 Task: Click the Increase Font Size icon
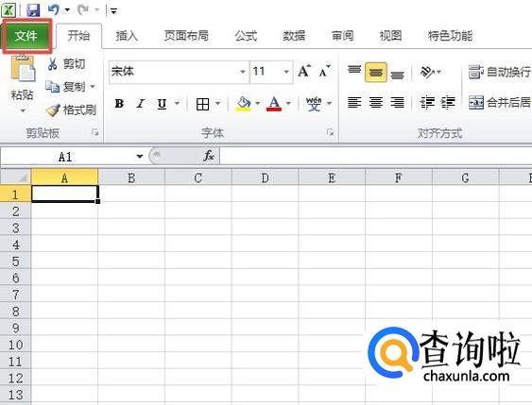(304, 71)
